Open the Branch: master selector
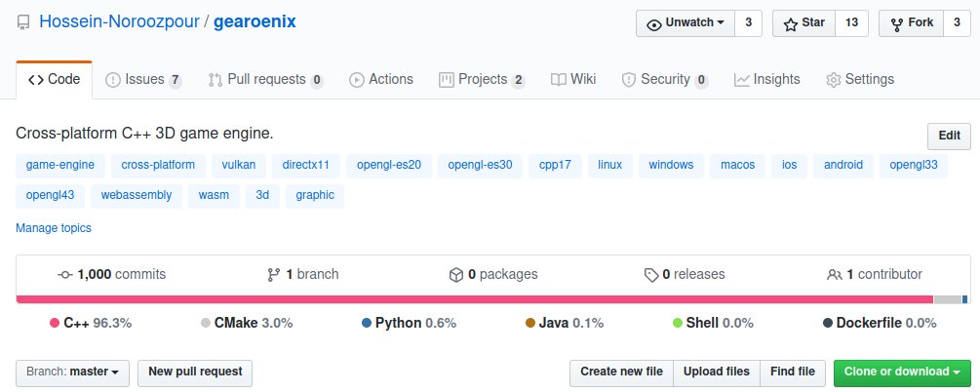 pyautogui.click(x=72, y=373)
